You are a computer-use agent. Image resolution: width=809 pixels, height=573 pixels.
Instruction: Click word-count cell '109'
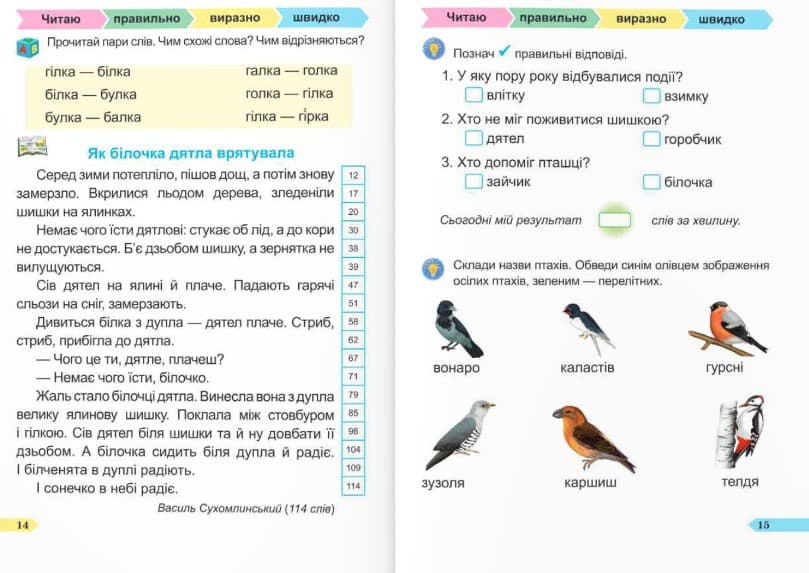coord(353,468)
